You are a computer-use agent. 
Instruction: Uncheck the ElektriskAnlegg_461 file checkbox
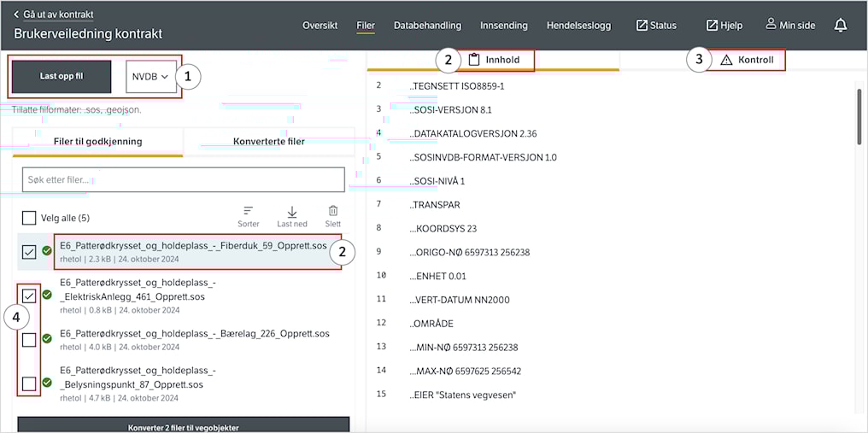tap(29, 296)
